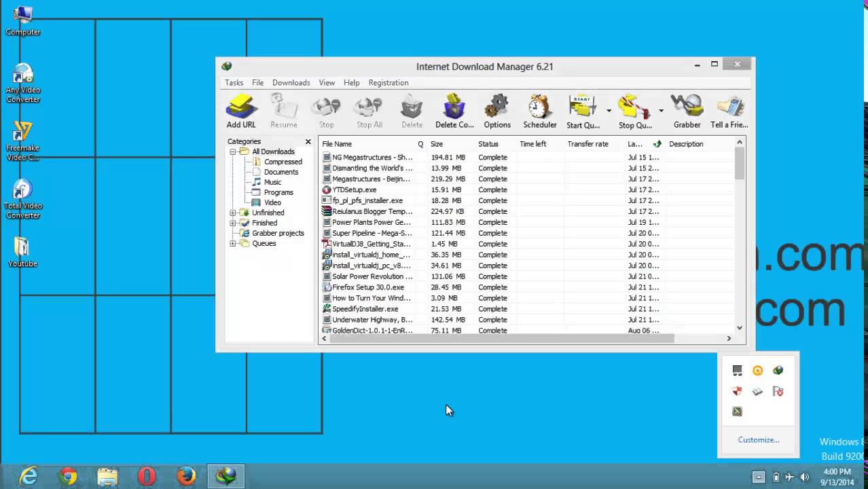Image resolution: width=868 pixels, height=489 pixels.
Task: Expand the Unfinished category node
Action: tap(233, 213)
